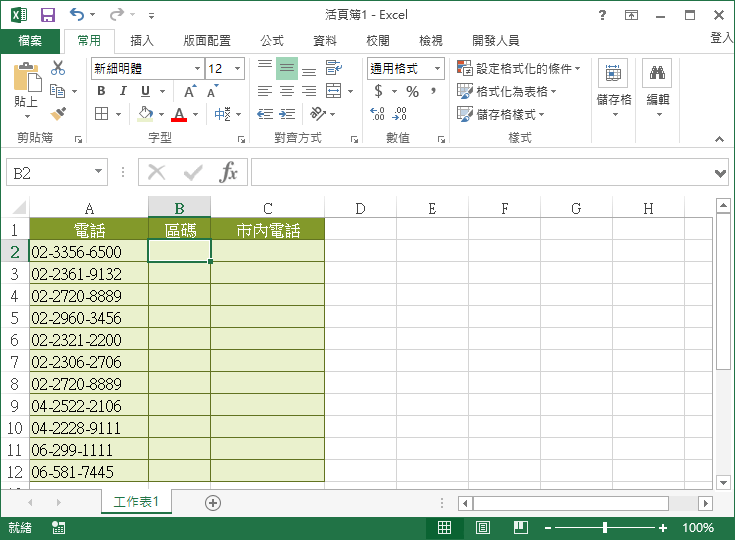Click the text orientation icon
Viewport: 735px width, 540px height.
point(318,114)
